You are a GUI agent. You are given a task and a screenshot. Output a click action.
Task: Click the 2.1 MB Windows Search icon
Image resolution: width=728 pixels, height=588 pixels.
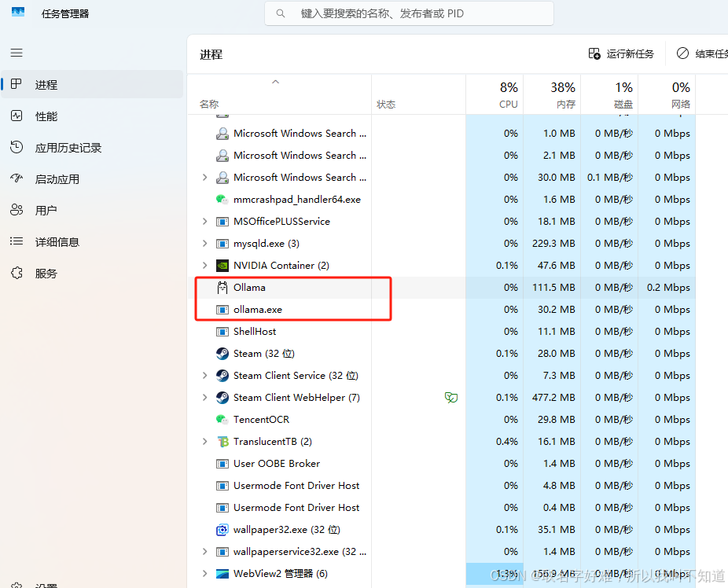coord(222,156)
